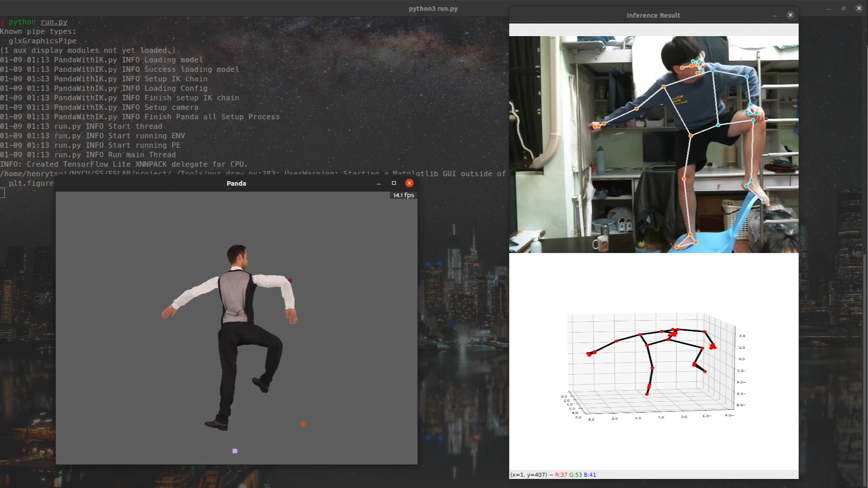Click the orange-red square marker in Panda scene
868x488 pixels.
[x=303, y=424]
